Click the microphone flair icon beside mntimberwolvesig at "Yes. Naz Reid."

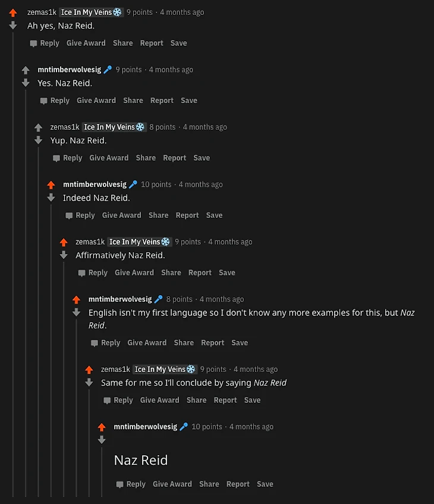tap(108, 70)
